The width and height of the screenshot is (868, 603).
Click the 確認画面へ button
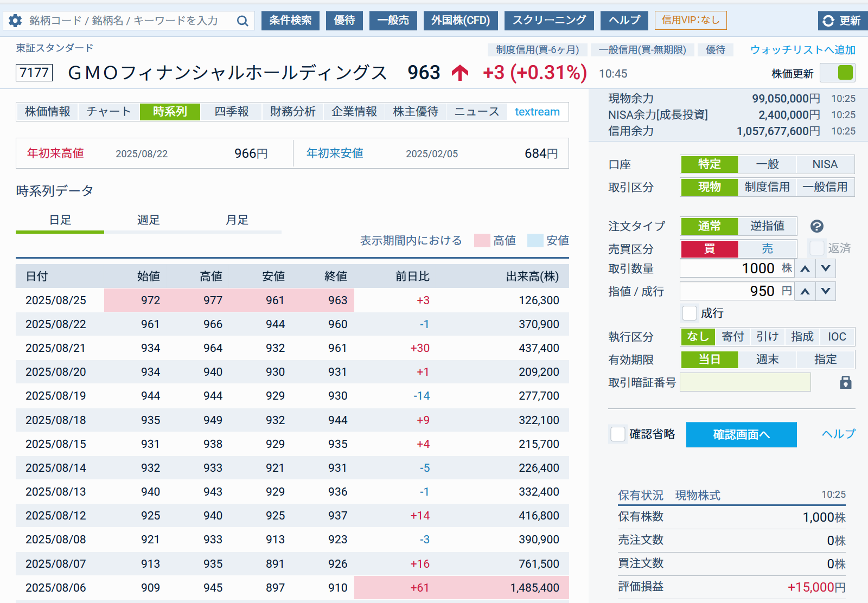741,435
